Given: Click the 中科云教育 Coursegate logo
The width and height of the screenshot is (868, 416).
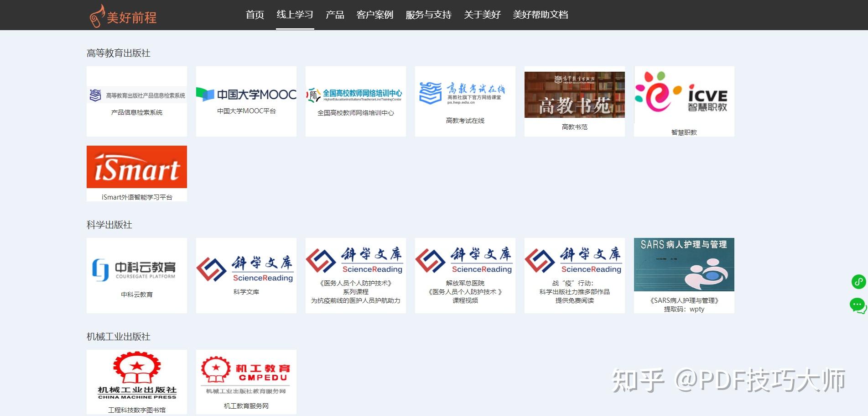Looking at the screenshot, I should coord(137,270).
